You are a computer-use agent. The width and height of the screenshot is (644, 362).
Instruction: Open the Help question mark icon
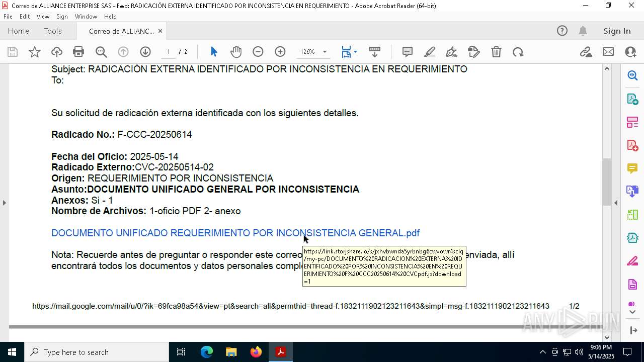562,31
